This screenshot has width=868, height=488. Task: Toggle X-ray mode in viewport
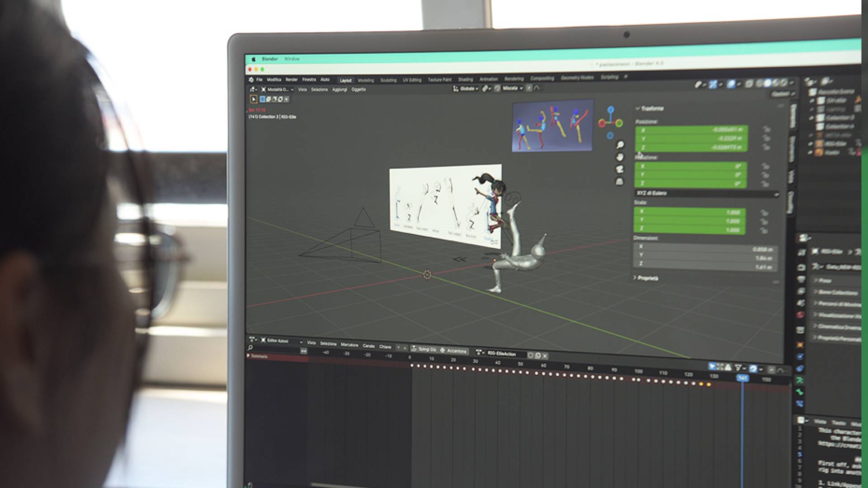coord(749,84)
